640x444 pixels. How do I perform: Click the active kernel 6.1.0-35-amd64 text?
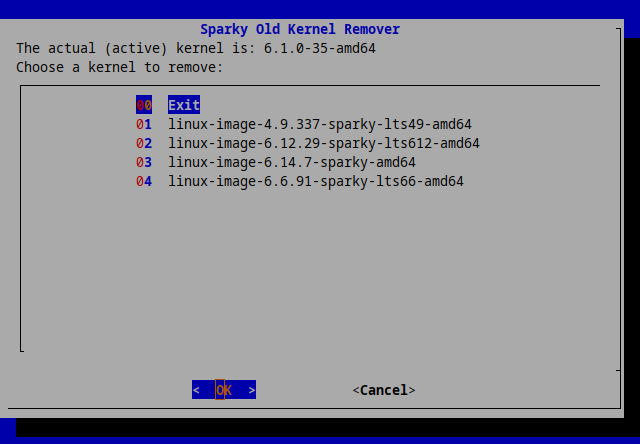[x=320, y=48]
